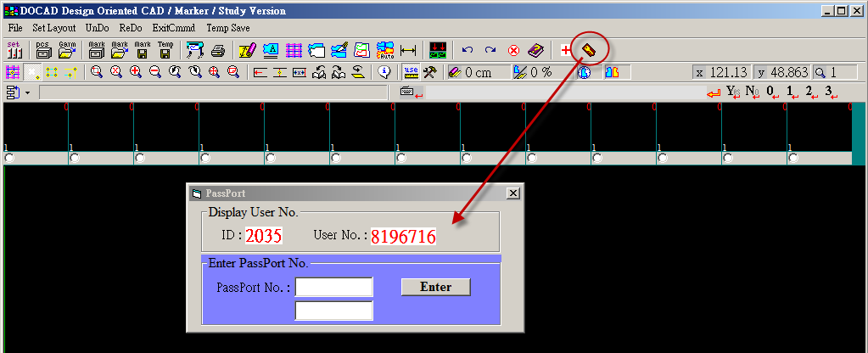Screen dimensions: 868x353
Task: Click the zoom window magnifier icon
Action: (x=97, y=72)
